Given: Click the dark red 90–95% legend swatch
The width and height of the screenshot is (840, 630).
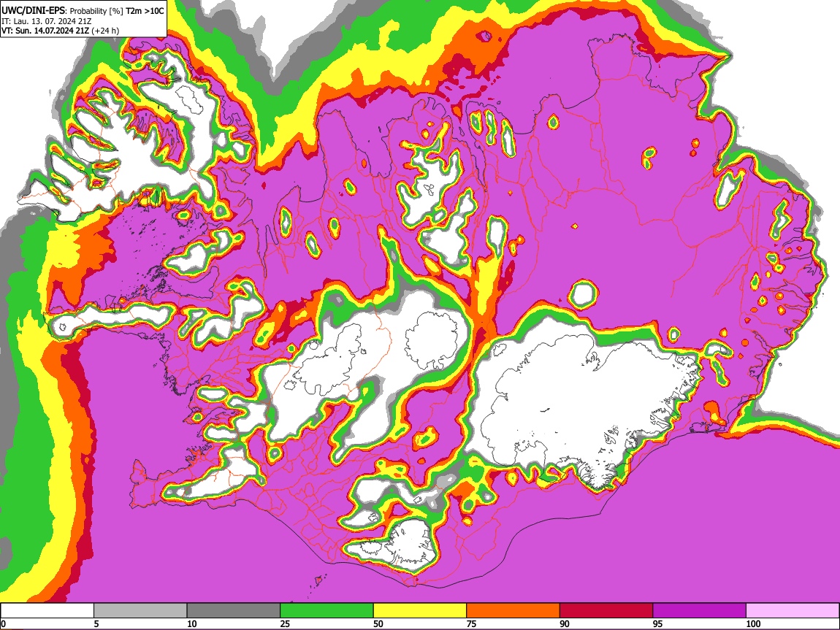Looking at the screenshot, I should pyautogui.click(x=606, y=611).
